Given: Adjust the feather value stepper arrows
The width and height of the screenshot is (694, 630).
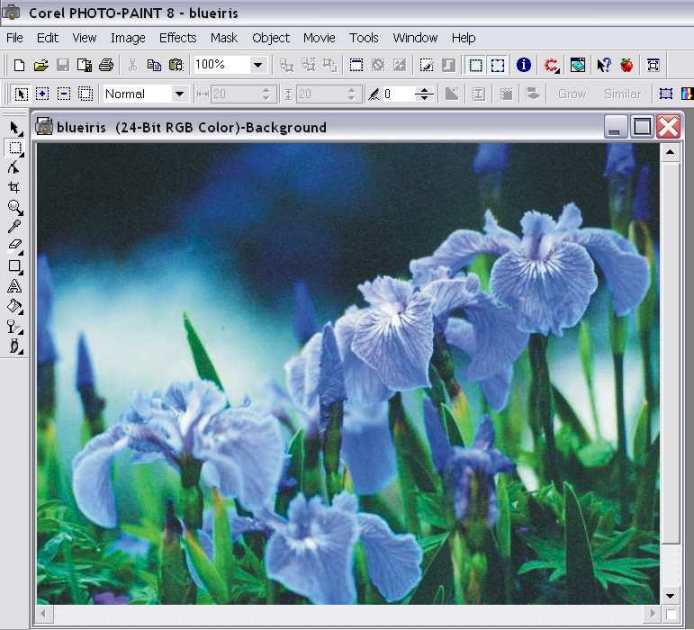Looking at the screenshot, I should [424, 94].
